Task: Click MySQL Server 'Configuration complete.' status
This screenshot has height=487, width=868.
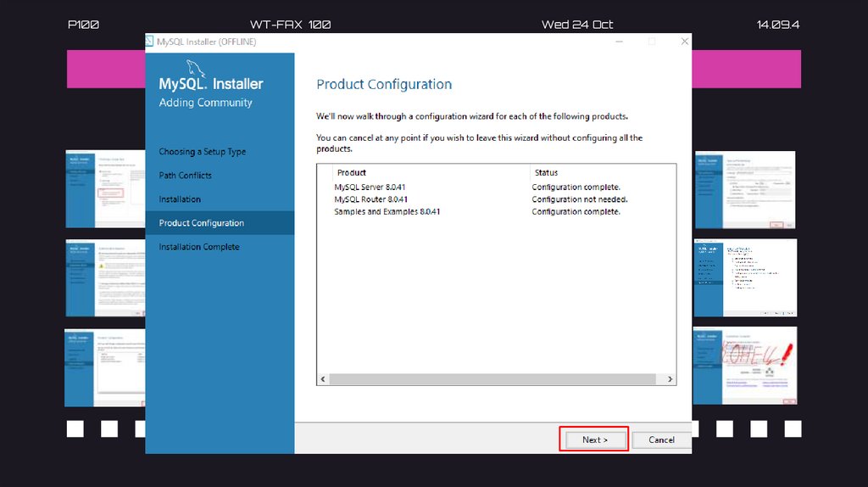Action: [576, 187]
